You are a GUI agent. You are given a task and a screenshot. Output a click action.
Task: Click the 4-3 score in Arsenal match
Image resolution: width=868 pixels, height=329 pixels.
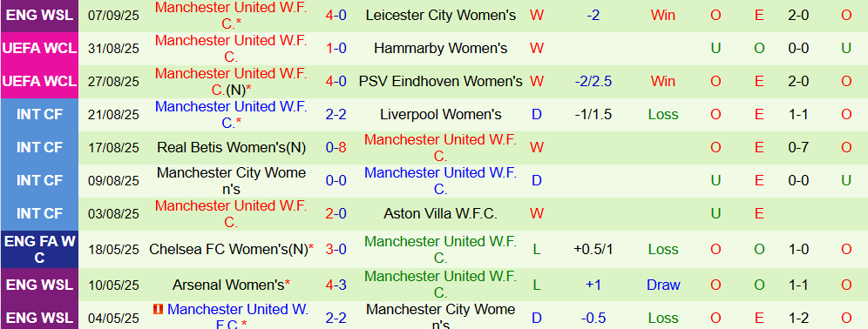tap(336, 285)
